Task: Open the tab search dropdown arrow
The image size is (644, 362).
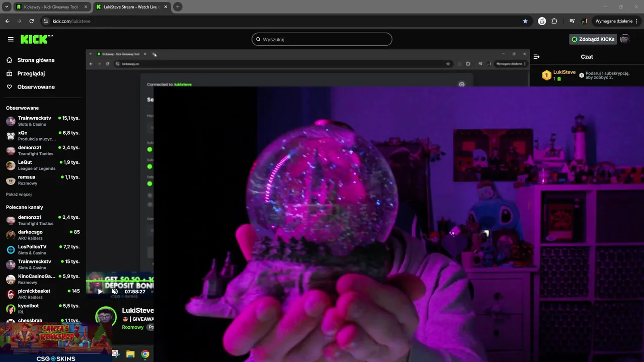Action: tap(7, 7)
